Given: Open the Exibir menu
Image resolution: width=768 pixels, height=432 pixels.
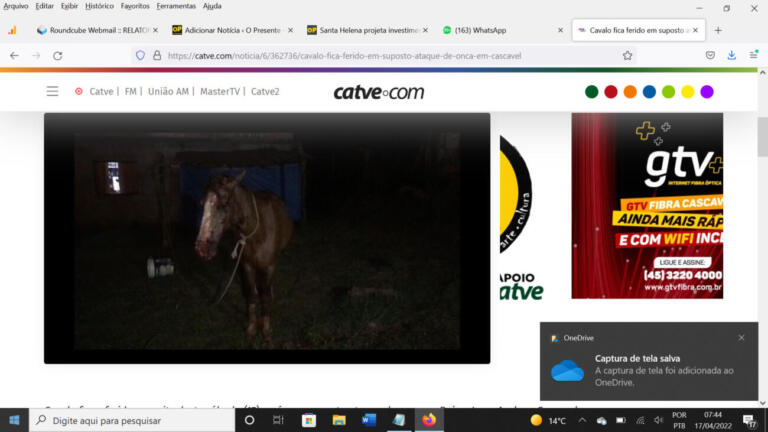Looking at the screenshot, I should point(70,6).
